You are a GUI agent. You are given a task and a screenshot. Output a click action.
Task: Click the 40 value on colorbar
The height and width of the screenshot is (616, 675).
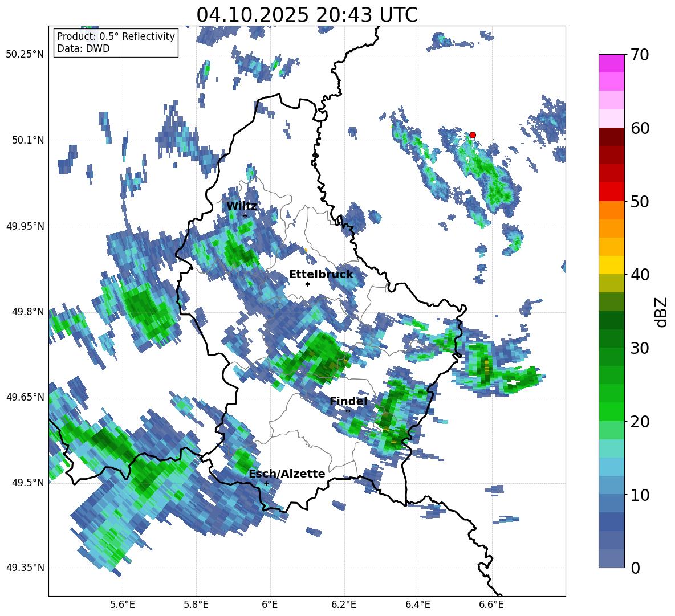pyautogui.click(x=639, y=275)
